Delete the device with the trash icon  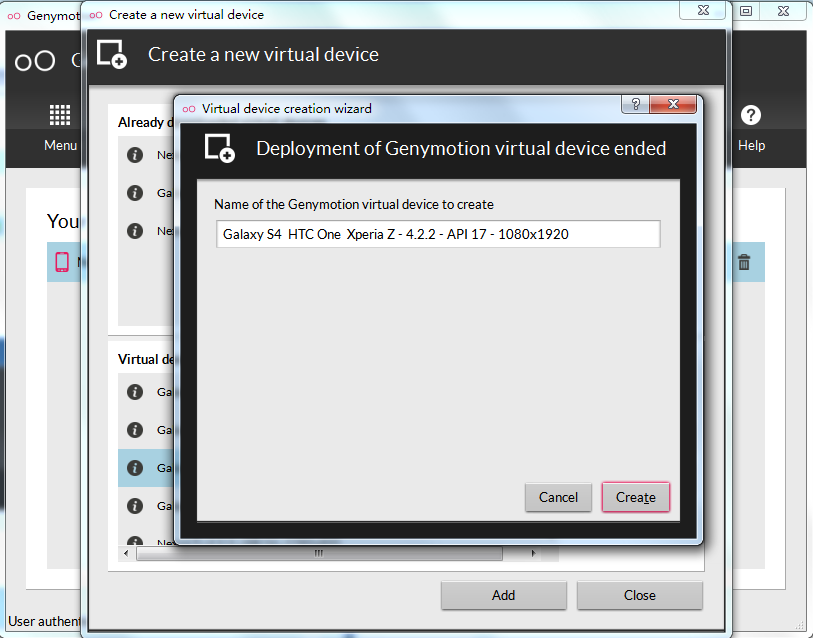744,262
